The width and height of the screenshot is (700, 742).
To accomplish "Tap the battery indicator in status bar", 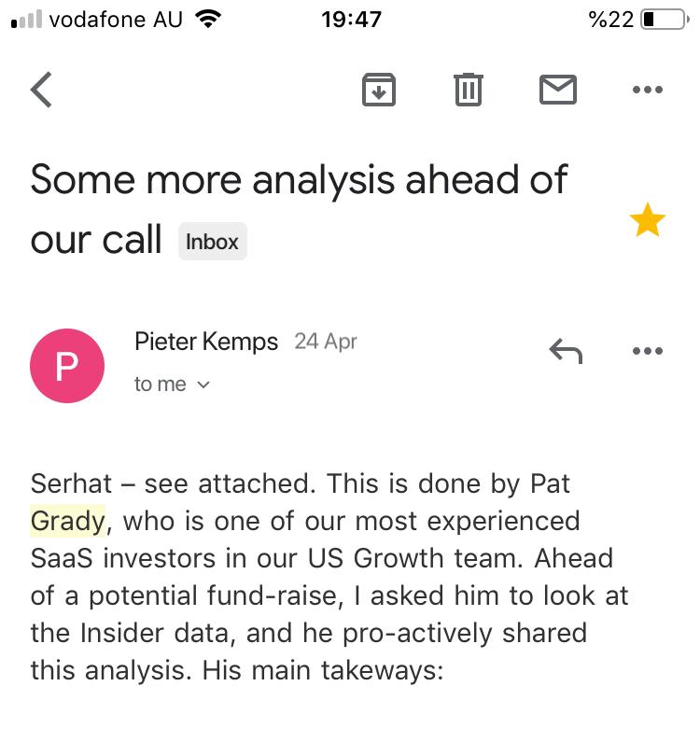I will (x=662, y=19).
